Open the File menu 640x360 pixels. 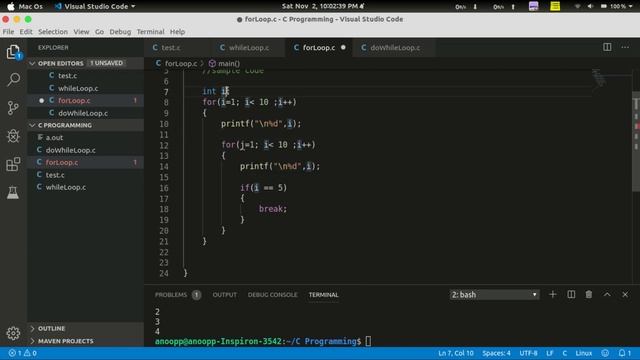point(8,32)
